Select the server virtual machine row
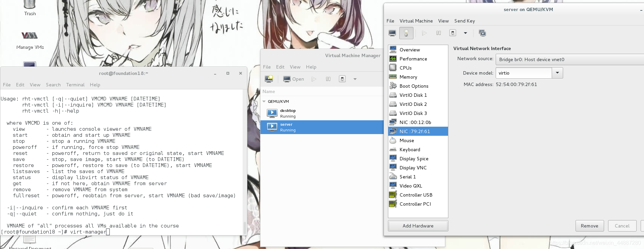The image size is (644, 249). click(x=322, y=127)
